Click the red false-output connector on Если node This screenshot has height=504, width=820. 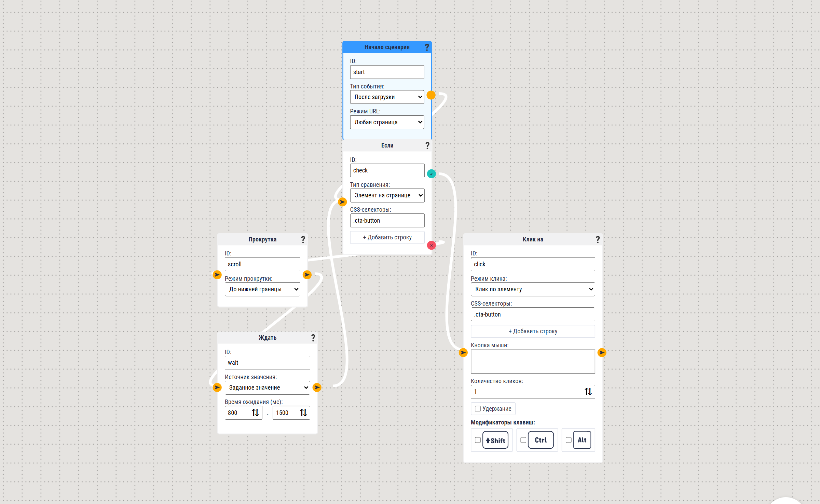tap(432, 245)
